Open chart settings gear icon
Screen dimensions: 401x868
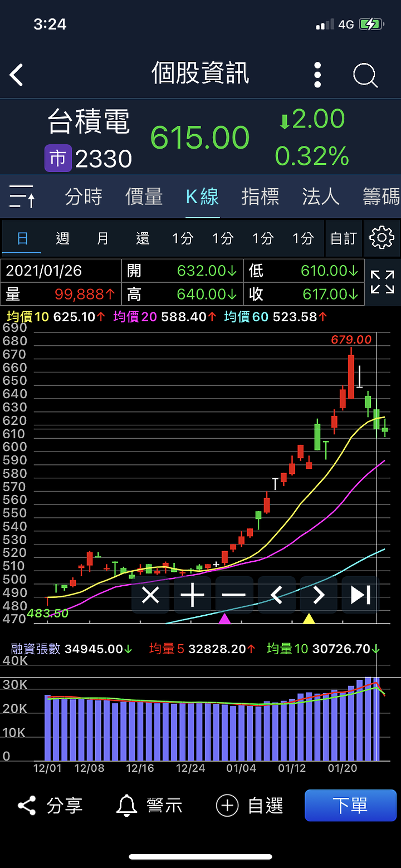pyautogui.click(x=382, y=238)
